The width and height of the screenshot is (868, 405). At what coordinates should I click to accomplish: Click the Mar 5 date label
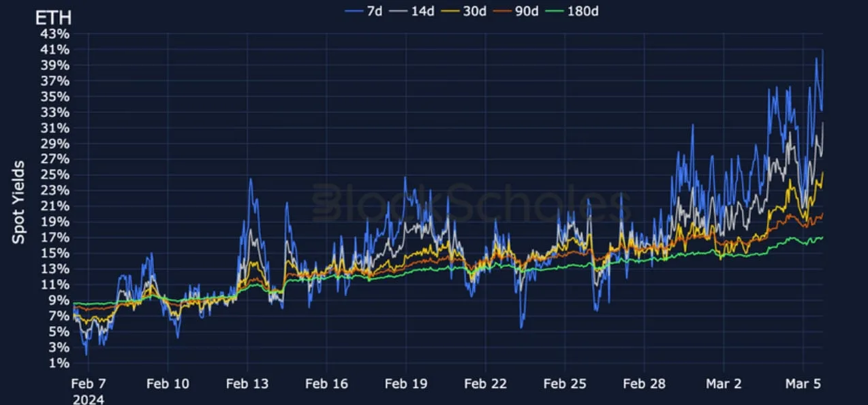click(x=803, y=384)
